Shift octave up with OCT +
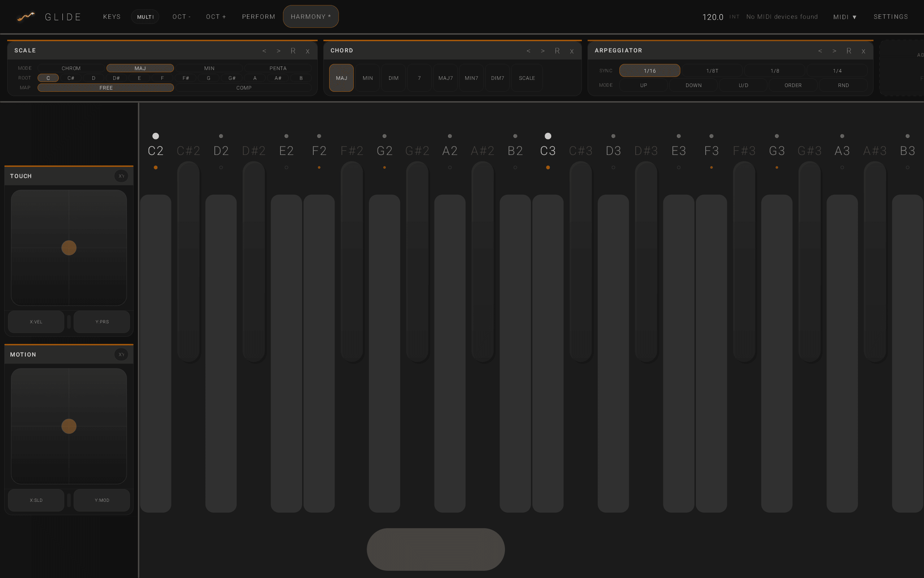This screenshot has height=578, width=924. pyautogui.click(x=216, y=17)
